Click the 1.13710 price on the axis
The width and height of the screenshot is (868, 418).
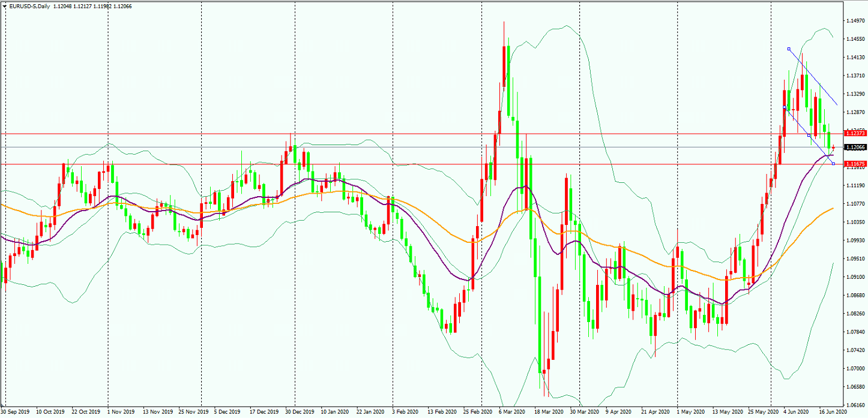[855, 76]
